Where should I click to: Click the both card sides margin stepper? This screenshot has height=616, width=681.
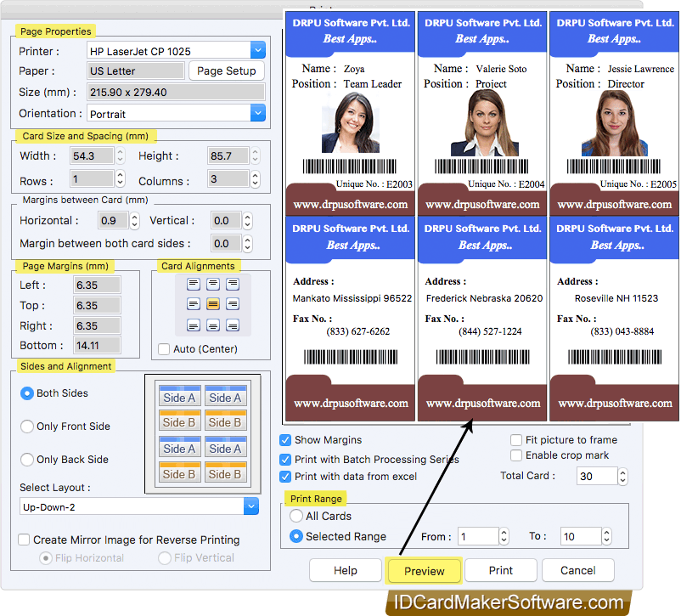point(248,244)
